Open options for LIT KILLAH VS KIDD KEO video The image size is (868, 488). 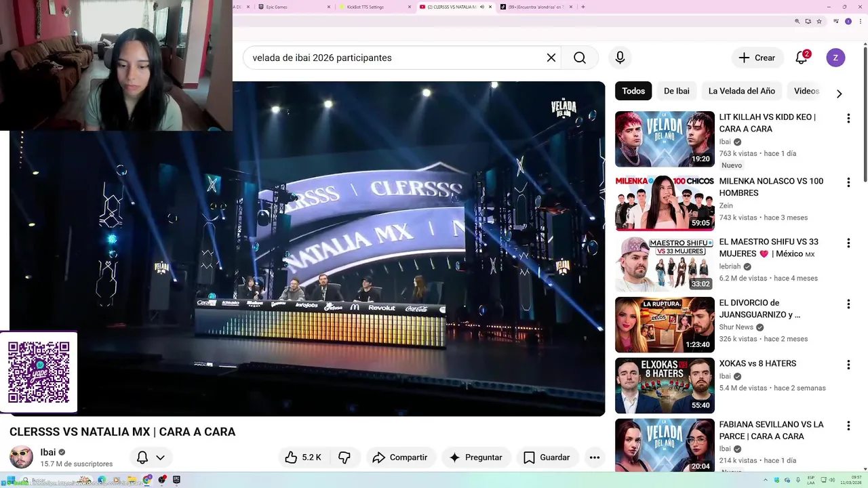848,119
